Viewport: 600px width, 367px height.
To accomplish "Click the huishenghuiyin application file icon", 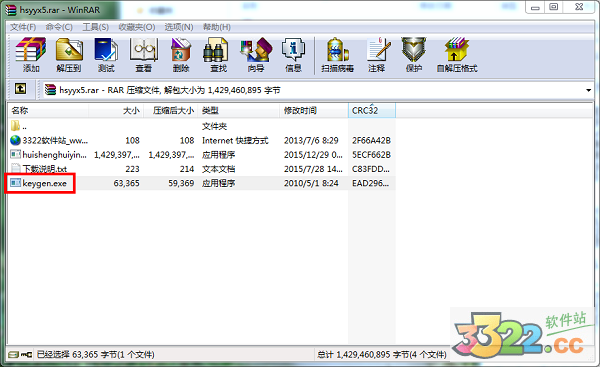I will (x=15, y=155).
